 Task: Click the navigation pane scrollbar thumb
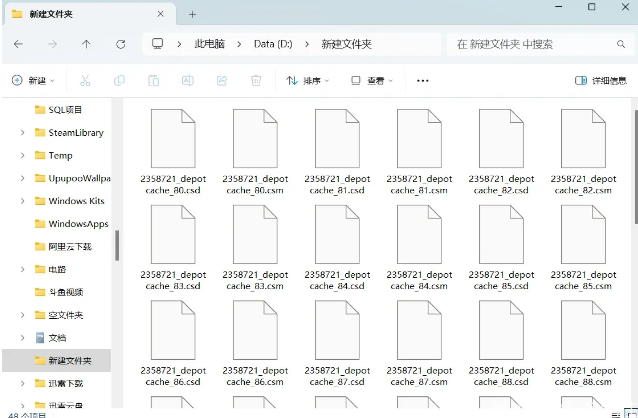coord(117,245)
